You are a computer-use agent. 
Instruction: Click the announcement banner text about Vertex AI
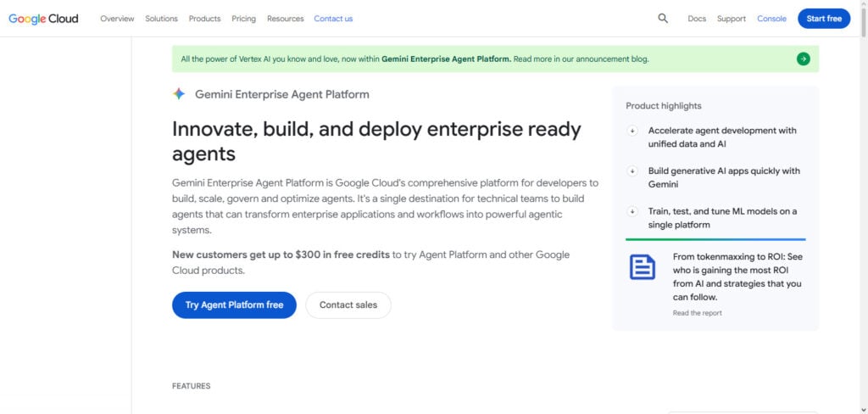click(415, 59)
